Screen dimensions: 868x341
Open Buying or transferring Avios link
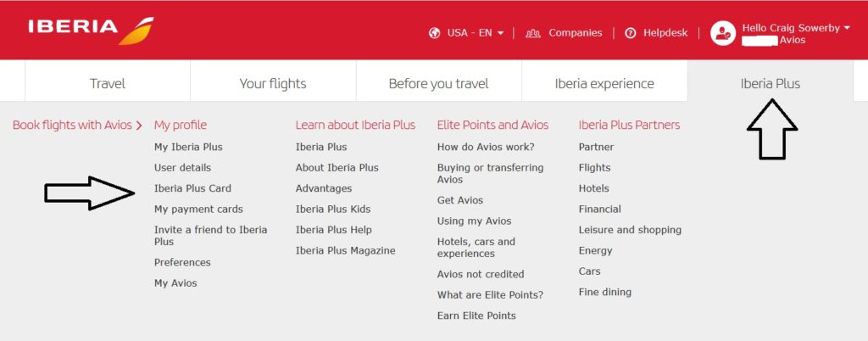[490, 173]
